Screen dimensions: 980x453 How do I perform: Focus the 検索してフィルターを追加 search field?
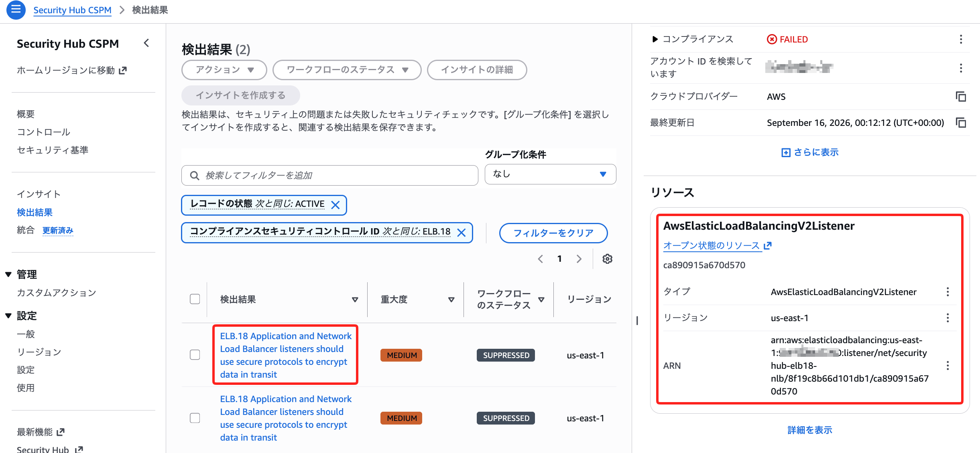pyautogui.click(x=330, y=176)
